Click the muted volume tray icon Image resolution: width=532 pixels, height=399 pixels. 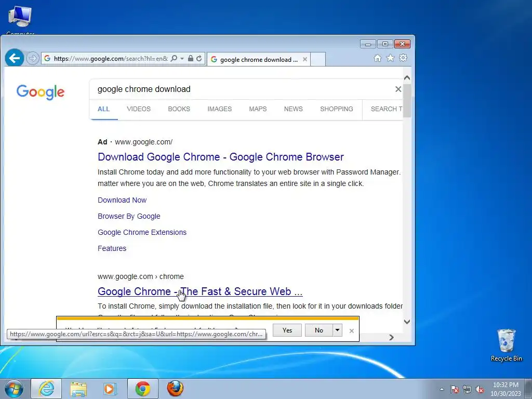[x=480, y=389]
